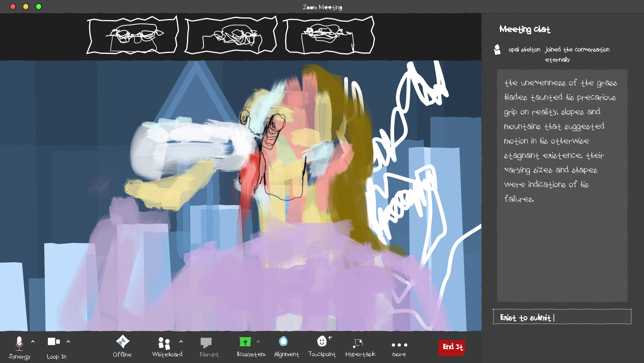Select the first participant thumbnail
Image resolution: width=644 pixels, height=363 pixels.
pyautogui.click(x=133, y=35)
